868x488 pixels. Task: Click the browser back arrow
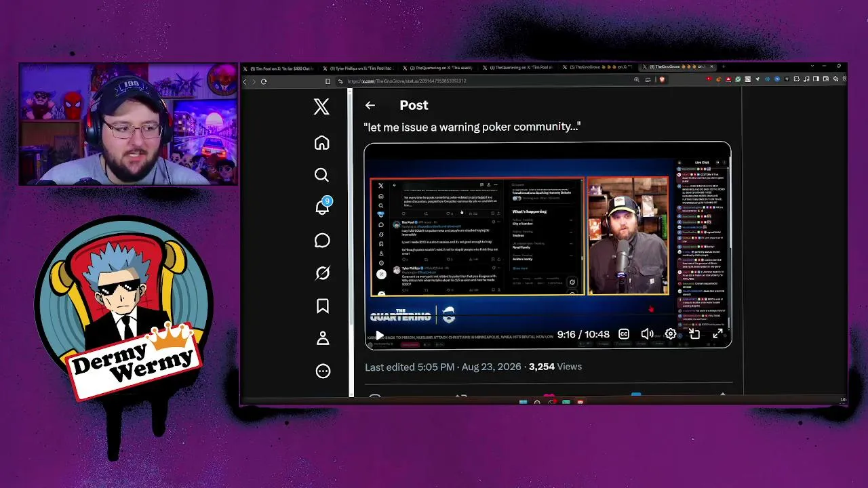[x=245, y=81]
